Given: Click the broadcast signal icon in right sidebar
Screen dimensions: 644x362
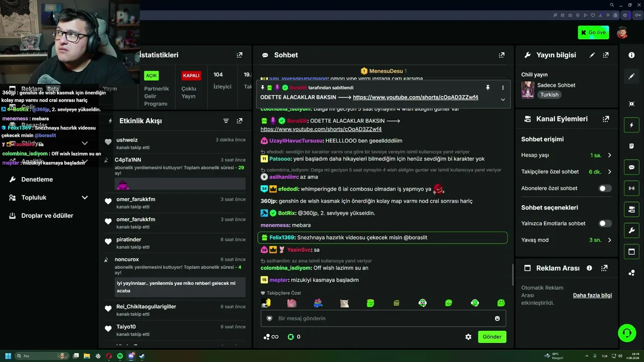Looking at the screenshot, I should (631, 189).
